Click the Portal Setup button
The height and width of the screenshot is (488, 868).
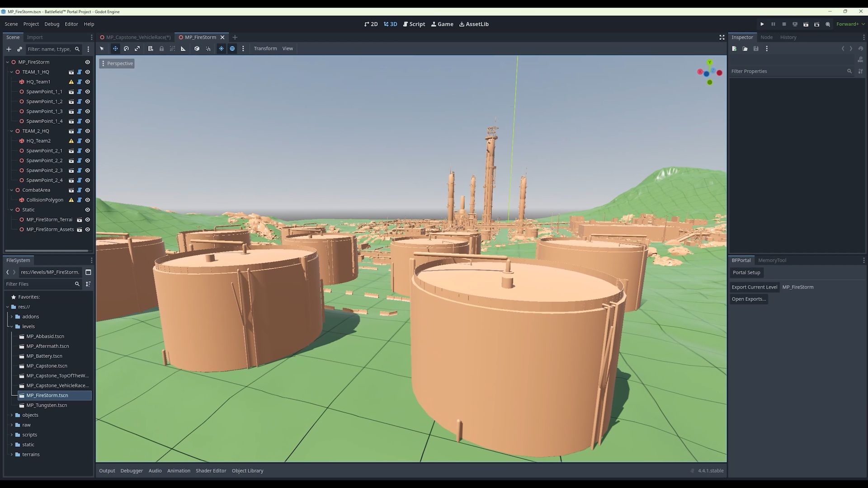tap(746, 272)
